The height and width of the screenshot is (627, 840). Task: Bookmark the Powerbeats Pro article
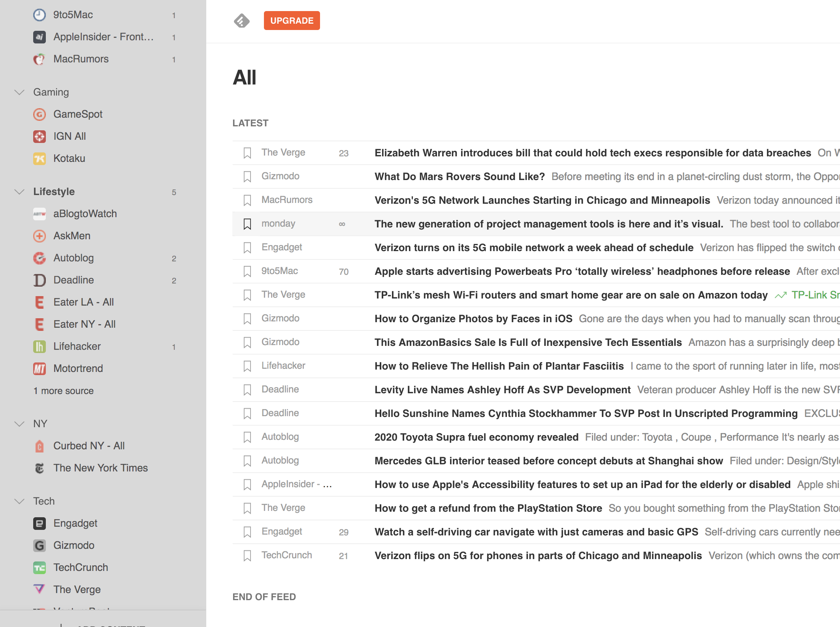[247, 271]
